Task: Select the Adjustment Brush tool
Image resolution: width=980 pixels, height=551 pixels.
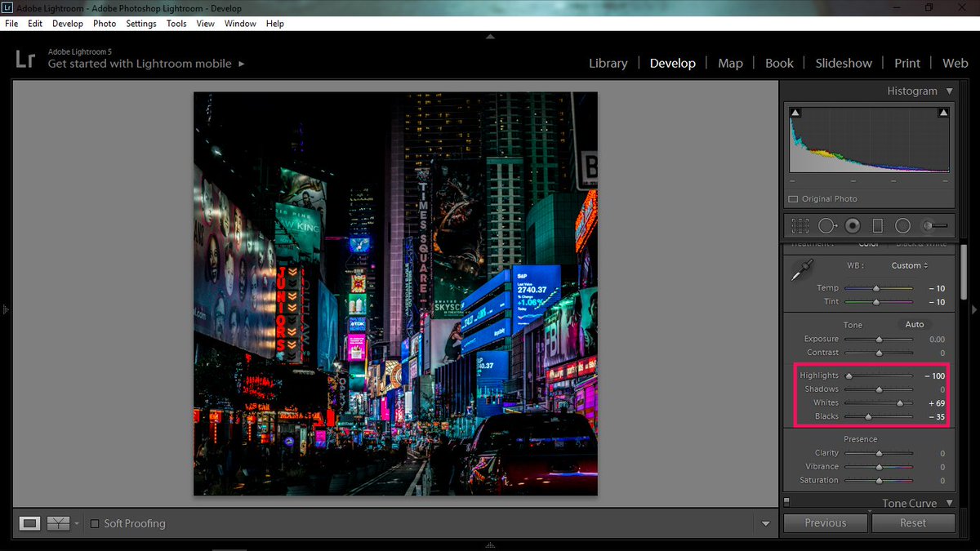Action: coord(935,225)
